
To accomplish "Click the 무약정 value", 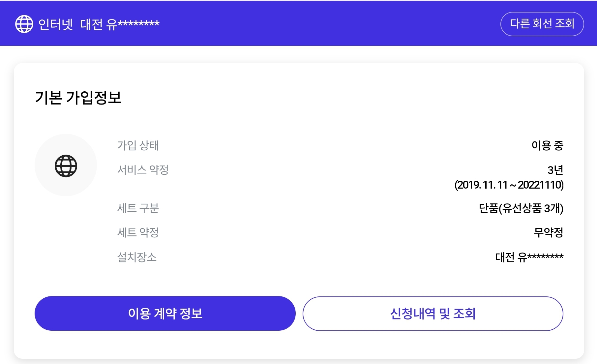I will click(549, 232).
